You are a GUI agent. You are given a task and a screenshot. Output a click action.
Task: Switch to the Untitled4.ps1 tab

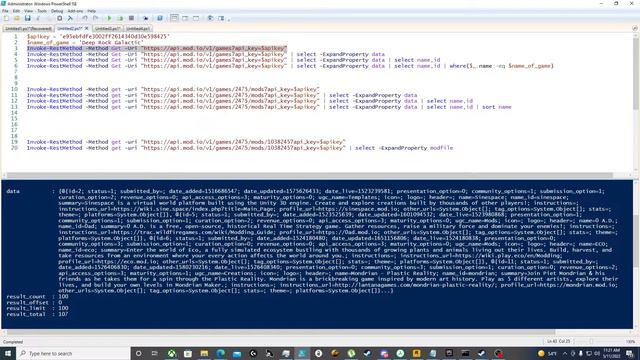pos(138,29)
